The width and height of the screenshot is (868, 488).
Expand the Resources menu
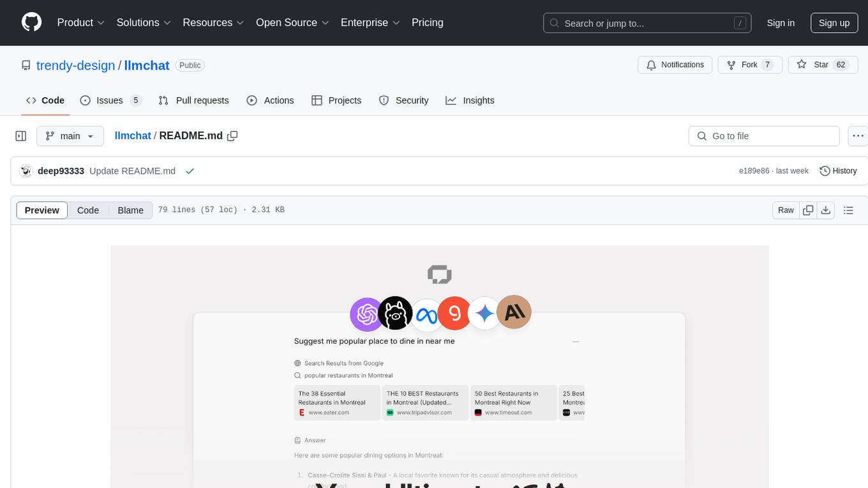tap(213, 22)
